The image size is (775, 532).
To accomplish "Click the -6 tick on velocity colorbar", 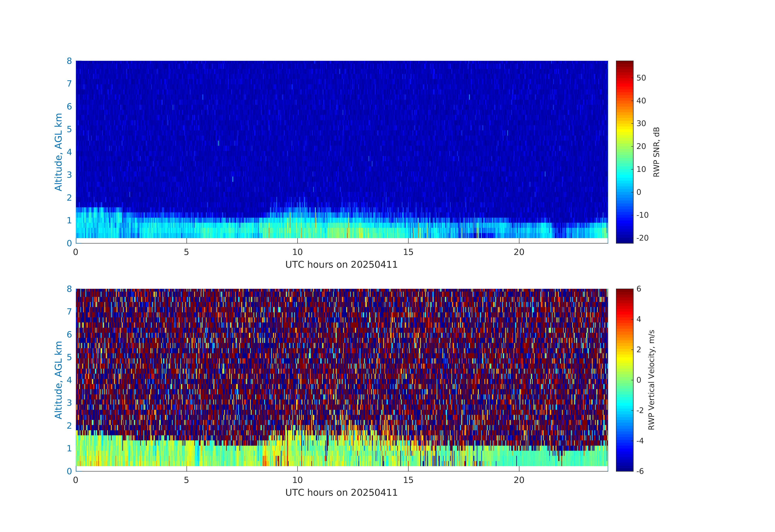I will pos(640,471).
